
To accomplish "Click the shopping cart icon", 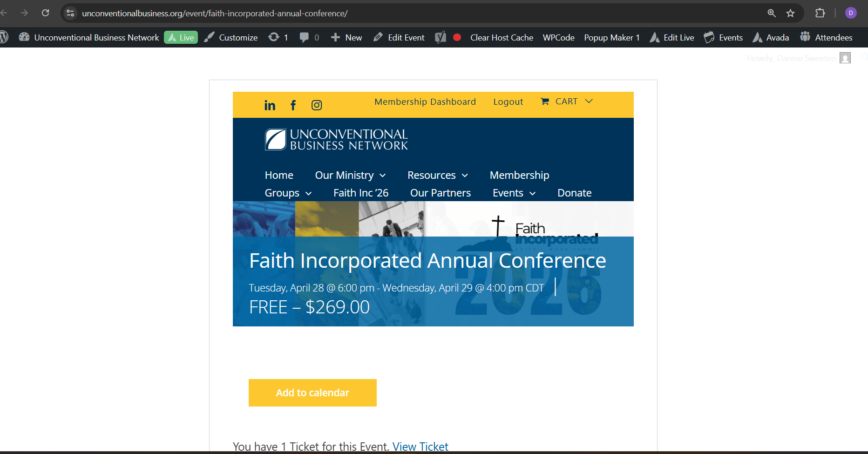I will click(x=545, y=102).
